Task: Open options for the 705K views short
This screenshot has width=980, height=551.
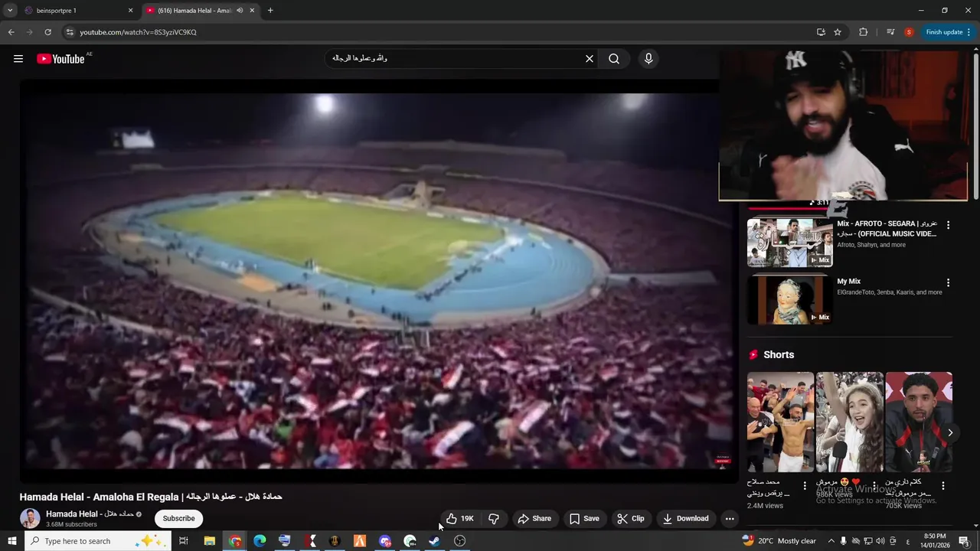Action: [943, 486]
